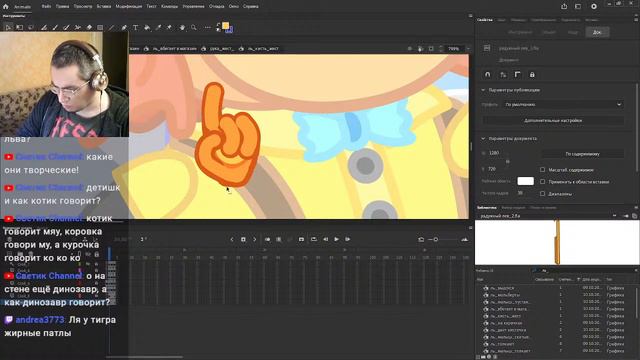
Task: Click the width field showing 1280
Action: [x=494, y=153]
